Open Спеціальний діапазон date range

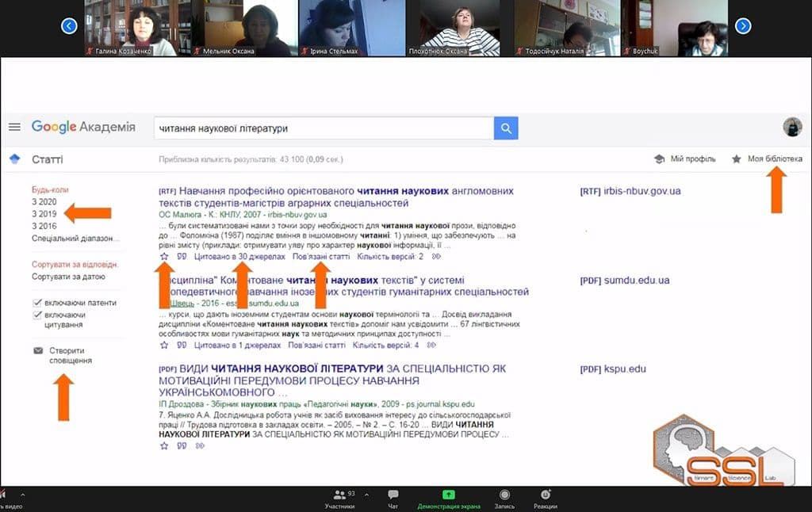(75, 238)
